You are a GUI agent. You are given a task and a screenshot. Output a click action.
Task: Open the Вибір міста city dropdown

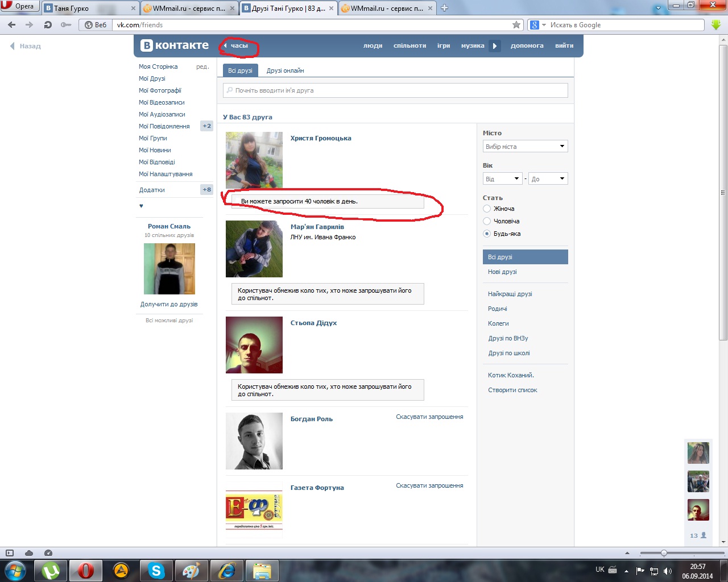[526, 147]
